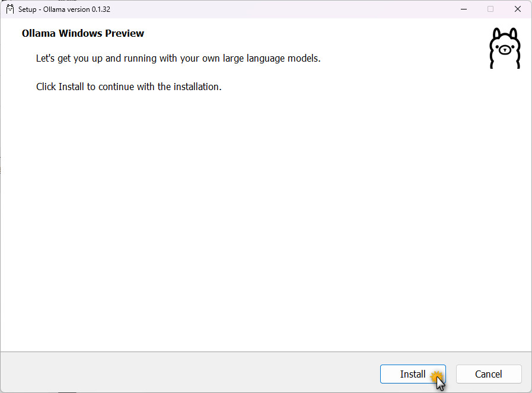This screenshot has width=532, height=393.
Task: Select the 'Ollama Windows Preview' heading
Action: point(83,33)
